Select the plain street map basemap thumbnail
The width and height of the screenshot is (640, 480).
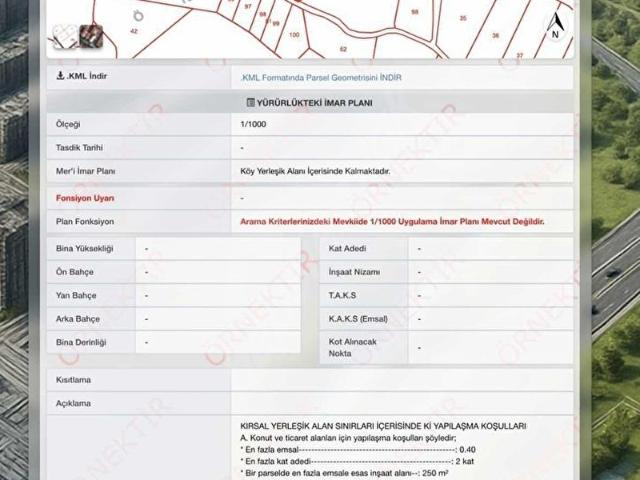click(x=65, y=36)
